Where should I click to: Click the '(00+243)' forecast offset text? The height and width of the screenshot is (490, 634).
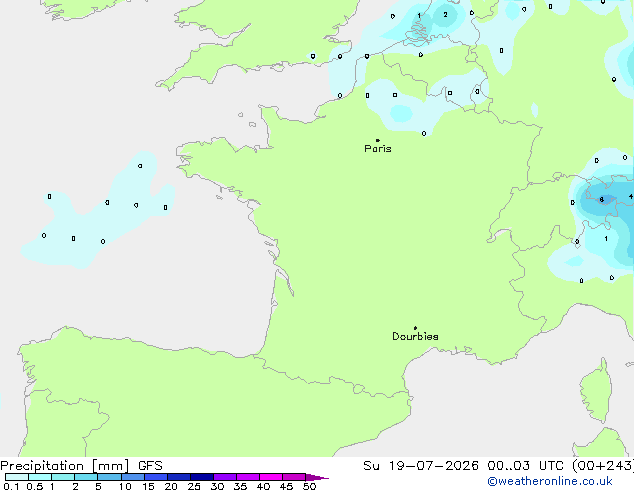603,466
